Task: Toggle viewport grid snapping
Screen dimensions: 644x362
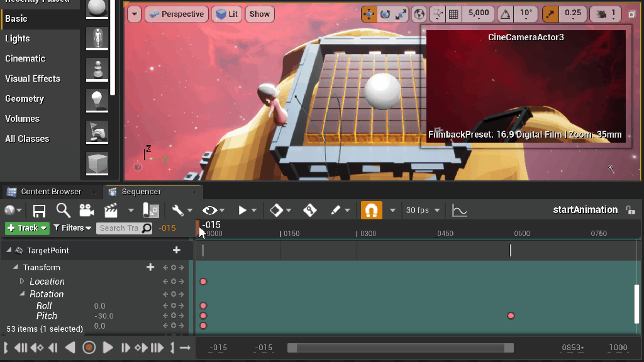Action: 453,13
